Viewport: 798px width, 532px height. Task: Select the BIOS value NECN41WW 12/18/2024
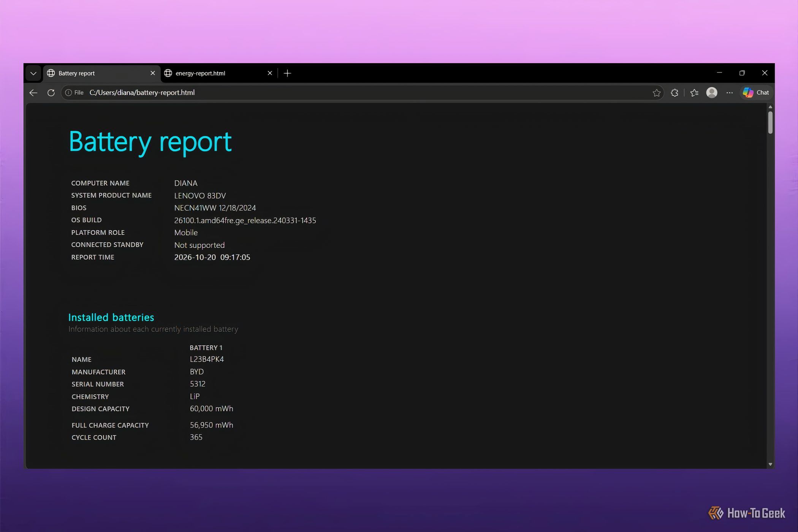click(x=215, y=208)
